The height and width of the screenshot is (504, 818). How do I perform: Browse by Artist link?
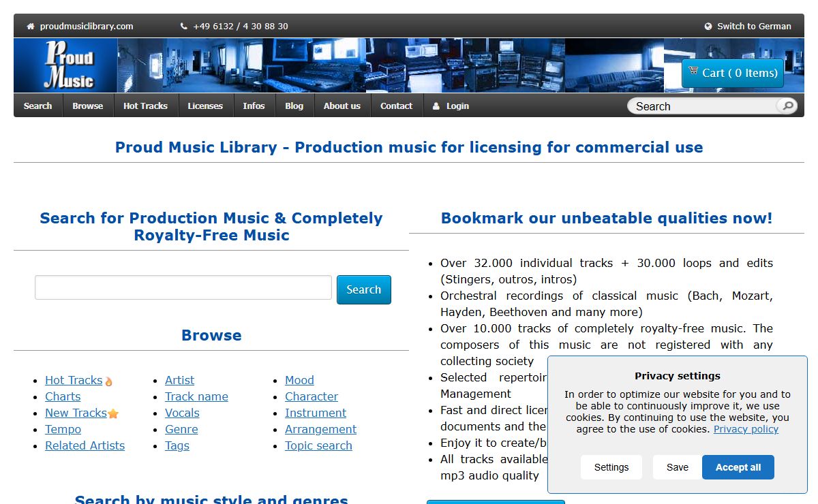coord(179,380)
